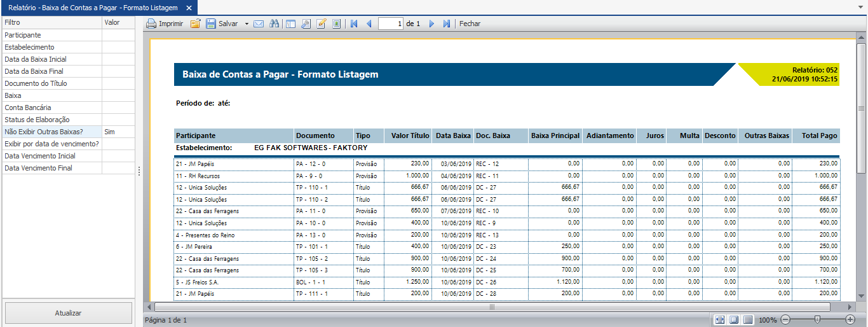Click the envelope email icon
The width and height of the screenshot is (868, 327).
[259, 24]
